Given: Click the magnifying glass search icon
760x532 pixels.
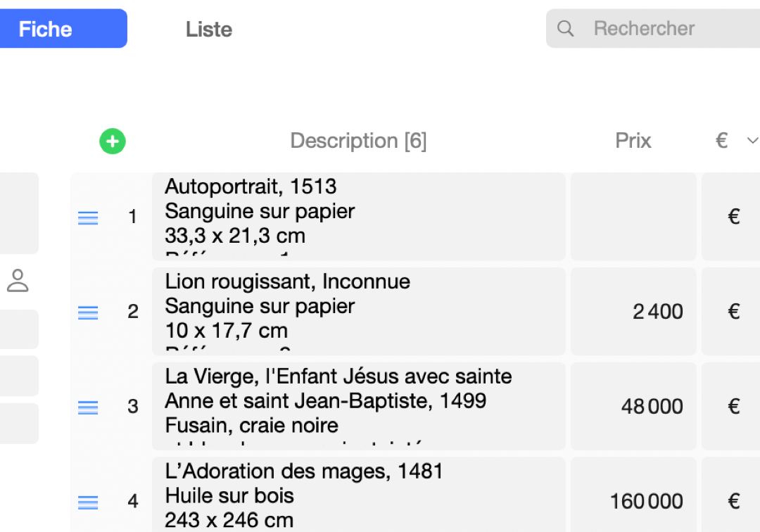Looking at the screenshot, I should click(x=566, y=28).
